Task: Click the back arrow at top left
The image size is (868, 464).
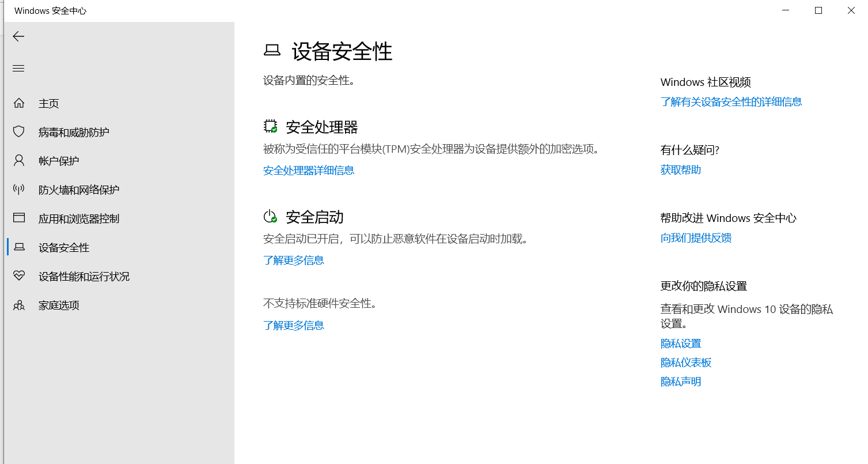Action: click(x=18, y=36)
